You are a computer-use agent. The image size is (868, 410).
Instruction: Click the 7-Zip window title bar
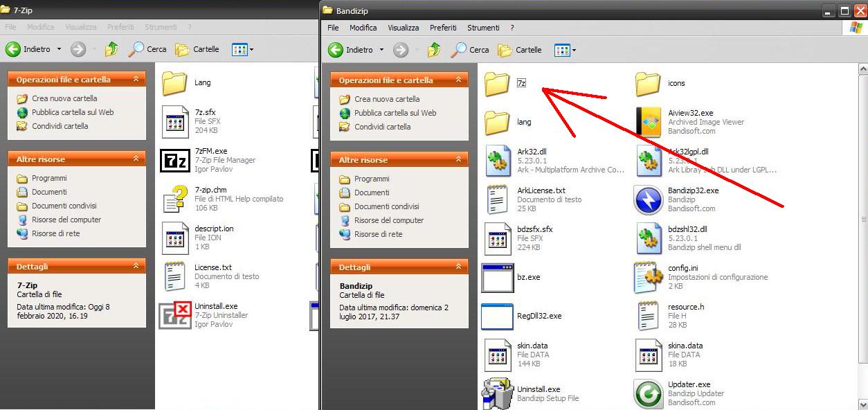159,10
